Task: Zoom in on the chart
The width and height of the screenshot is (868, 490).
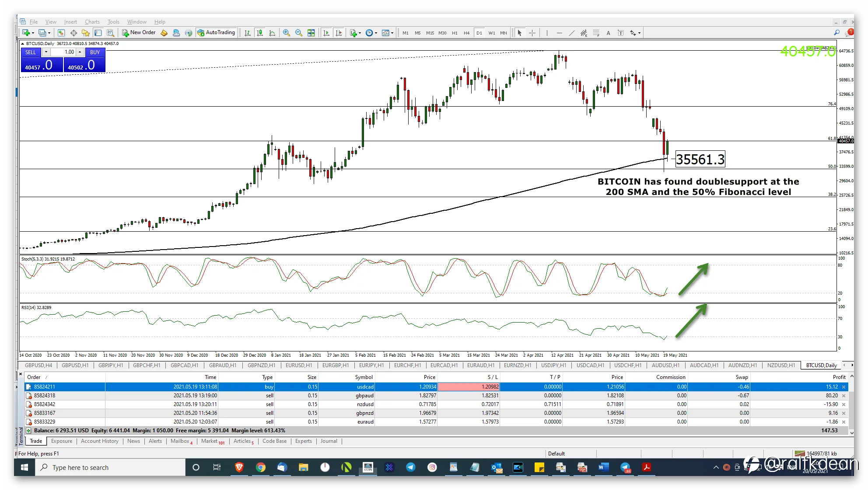Action: click(287, 33)
